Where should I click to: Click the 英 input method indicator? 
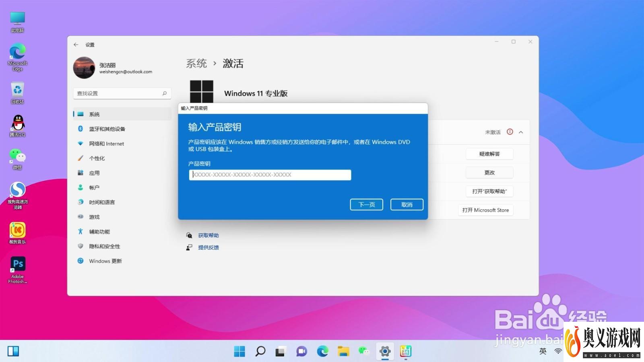(543, 351)
